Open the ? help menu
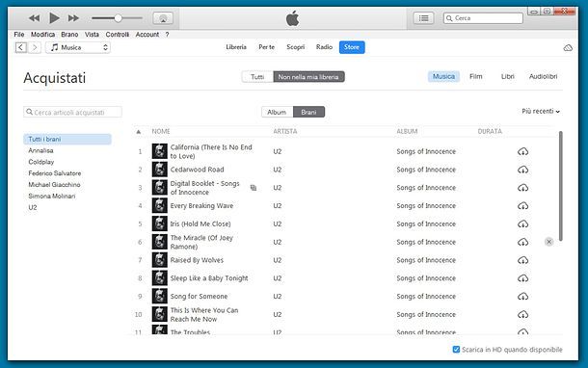Image resolution: width=588 pixels, height=368 pixels. tap(168, 35)
